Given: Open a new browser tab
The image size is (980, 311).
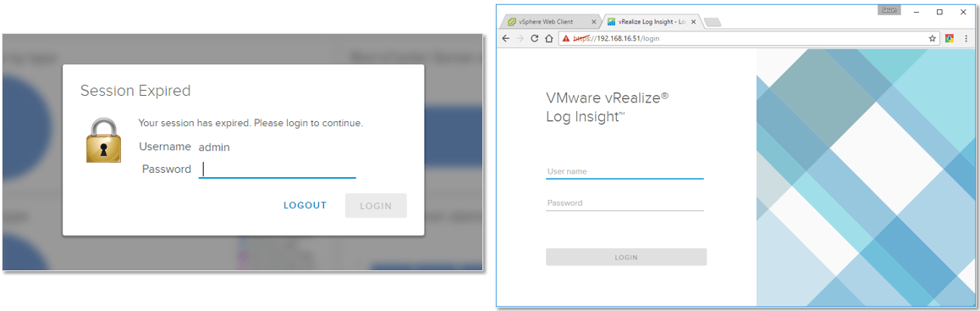Looking at the screenshot, I should click(713, 23).
